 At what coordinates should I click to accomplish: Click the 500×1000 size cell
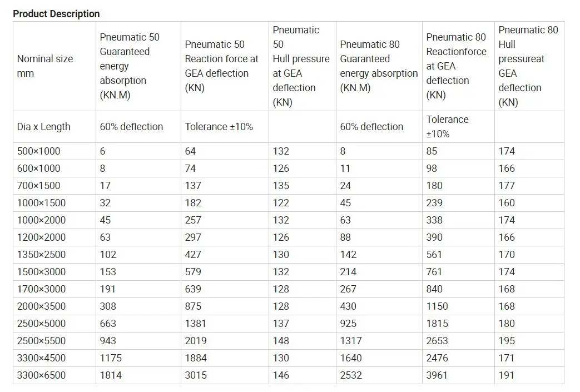tap(39, 151)
